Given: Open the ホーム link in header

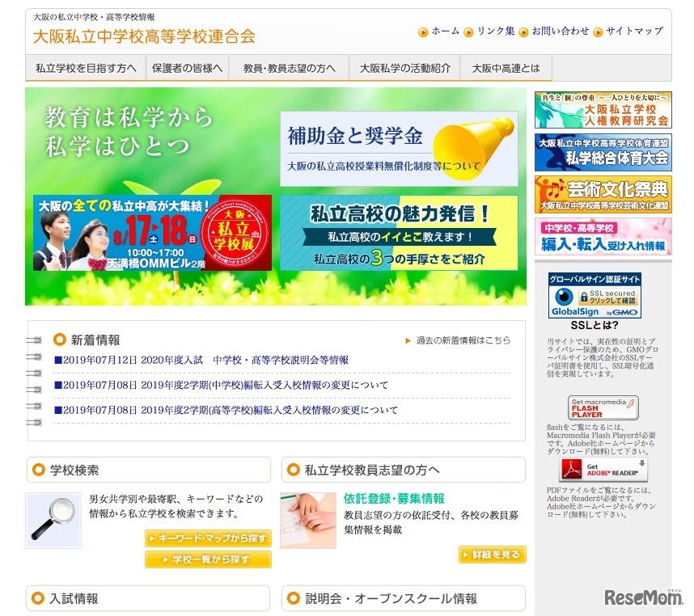Looking at the screenshot, I should coord(445,31).
